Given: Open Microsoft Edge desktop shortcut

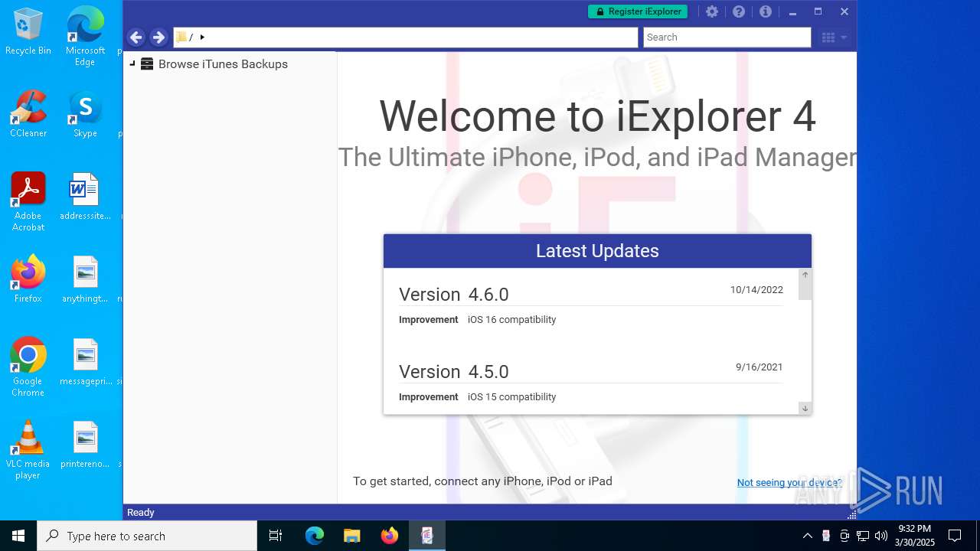Looking at the screenshot, I should pyautogui.click(x=85, y=37).
